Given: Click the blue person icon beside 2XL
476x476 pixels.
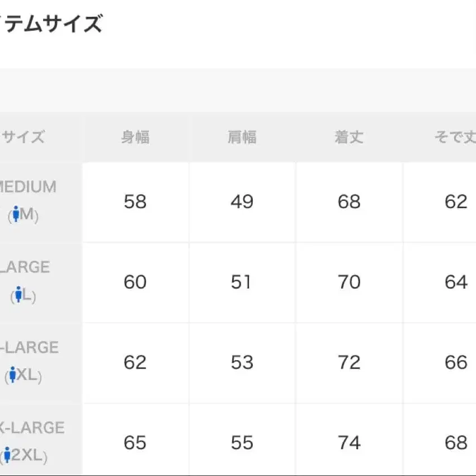Looking at the screenshot, I should pos(7,455).
